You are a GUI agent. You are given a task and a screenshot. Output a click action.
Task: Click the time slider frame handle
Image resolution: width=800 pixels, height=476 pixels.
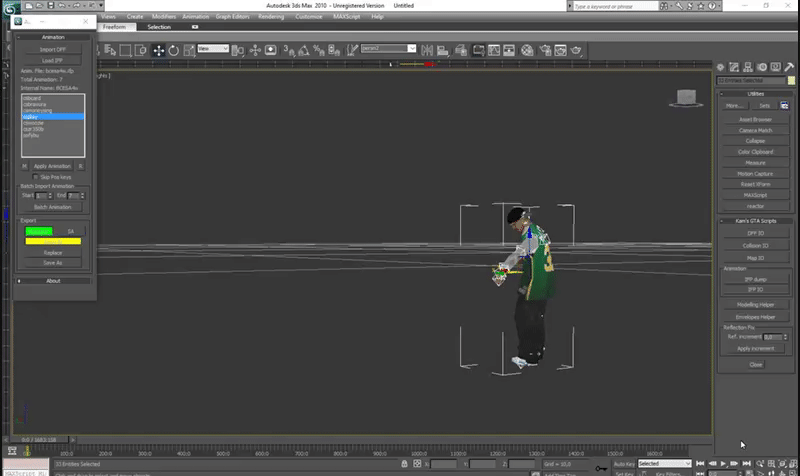39,440
